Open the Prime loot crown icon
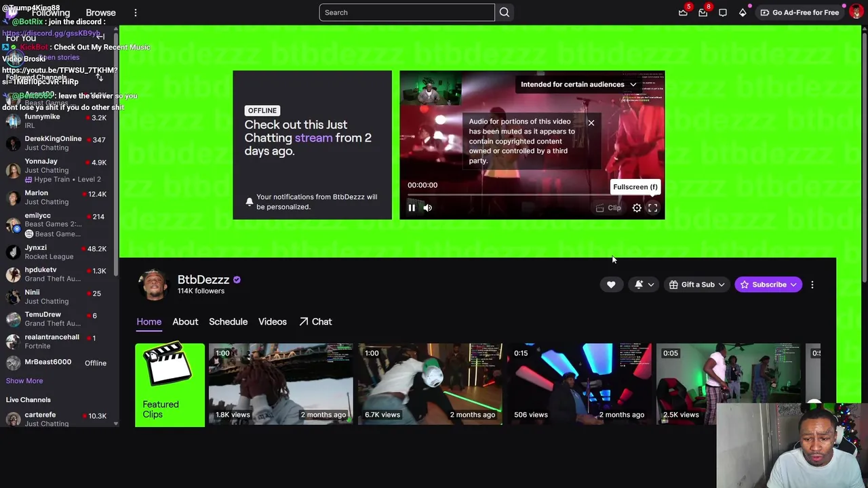 (x=683, y=12)
